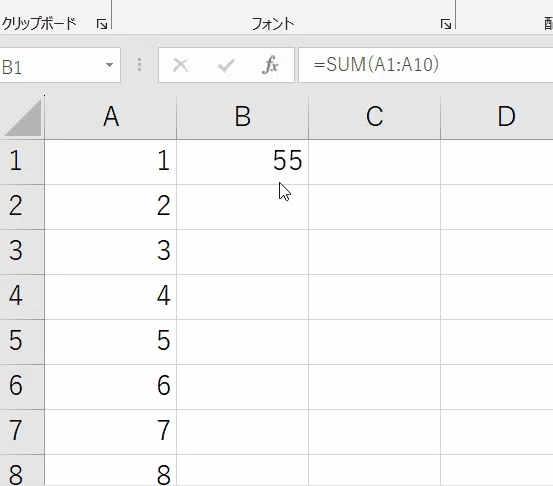Select row 5 header
This screenshot has height=486, width=553.
(x=22, y=342)
